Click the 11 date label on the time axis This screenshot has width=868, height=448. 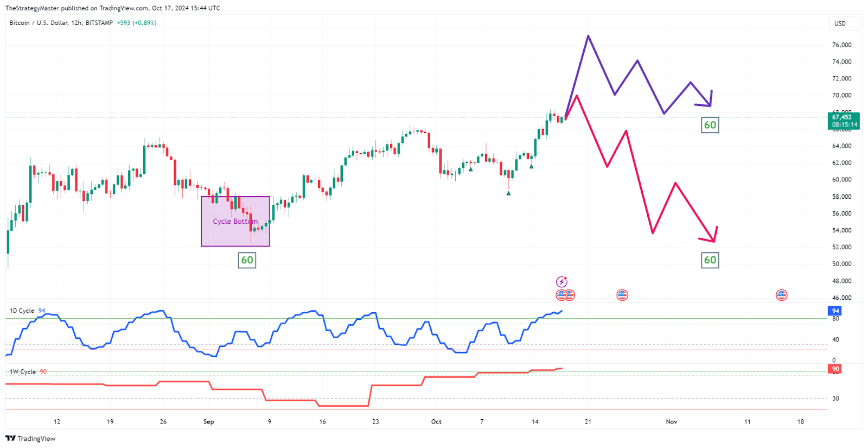(x=748, y=421)
